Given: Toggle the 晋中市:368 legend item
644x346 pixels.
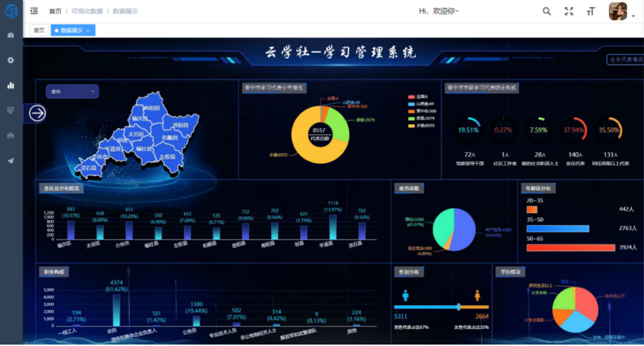Looking at the screenshot, I should click(422, 112).
